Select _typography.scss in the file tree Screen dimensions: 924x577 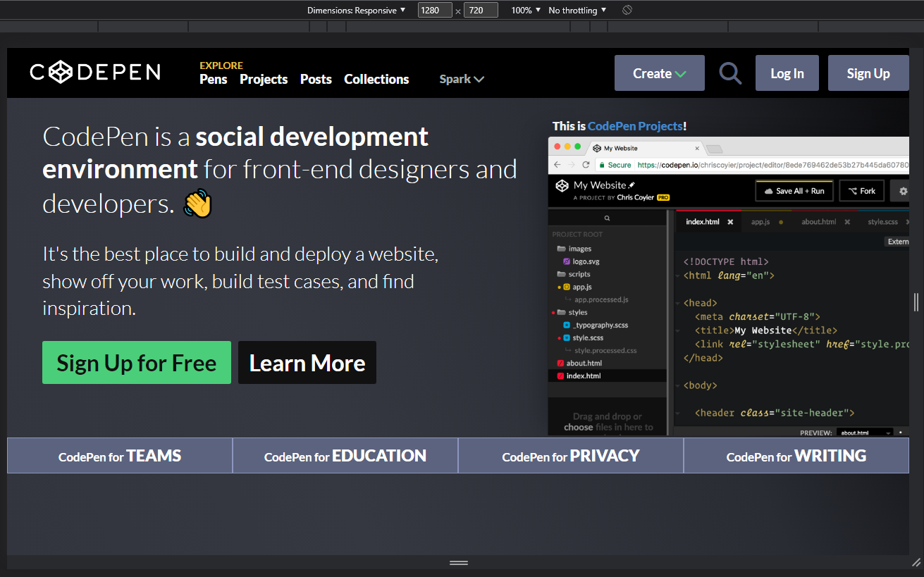(x=600, y=325)
